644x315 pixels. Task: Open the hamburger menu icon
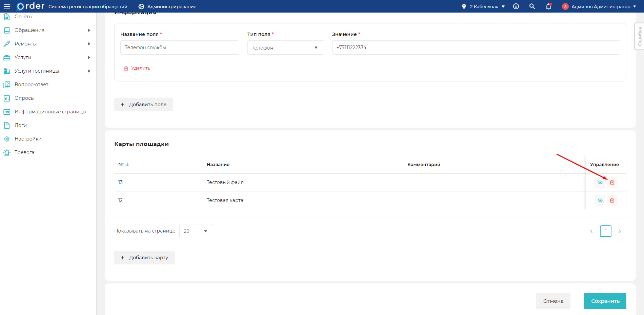[x=7, y=6]
